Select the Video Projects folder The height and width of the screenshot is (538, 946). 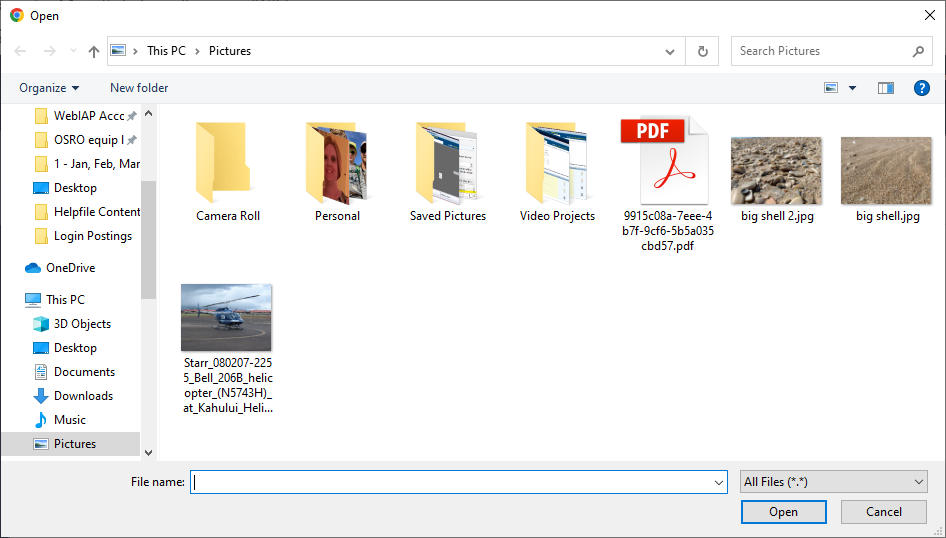pyautogui.click(x=557, y=172)
